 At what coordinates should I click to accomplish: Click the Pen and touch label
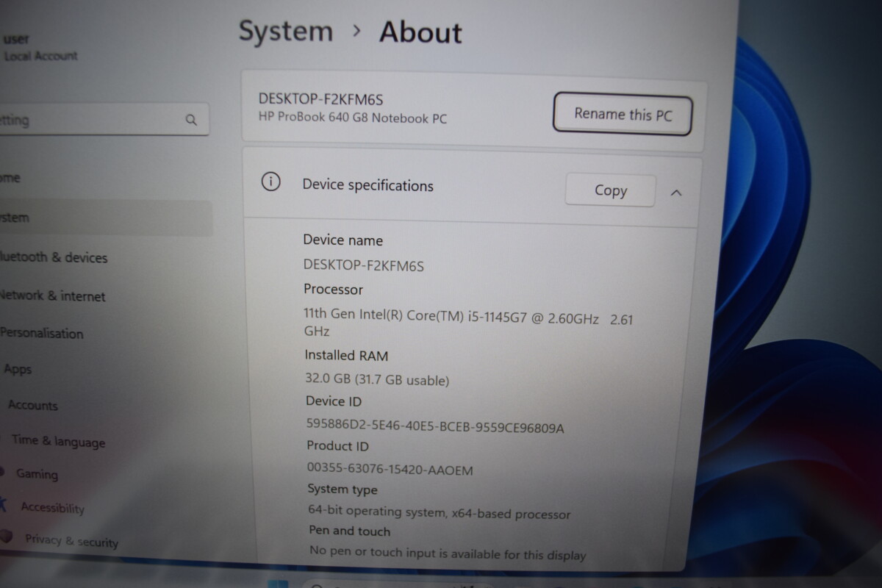click(x=350, y=531)
